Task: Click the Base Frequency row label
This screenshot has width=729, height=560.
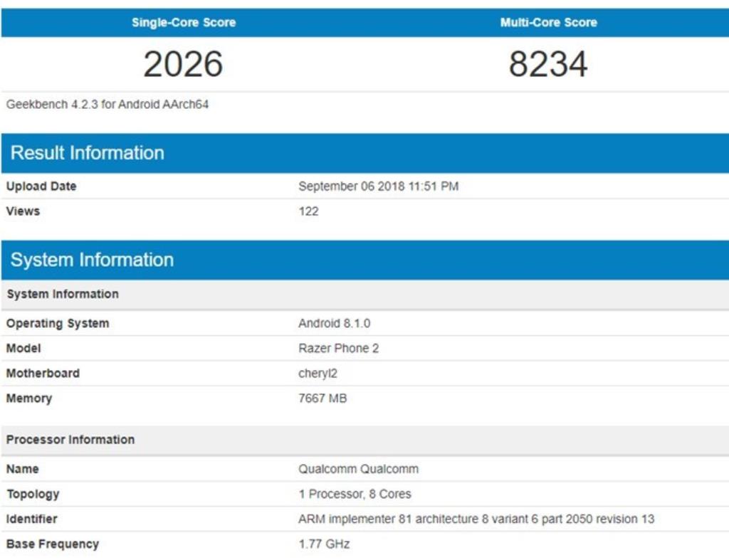Action: click(53, 544)
